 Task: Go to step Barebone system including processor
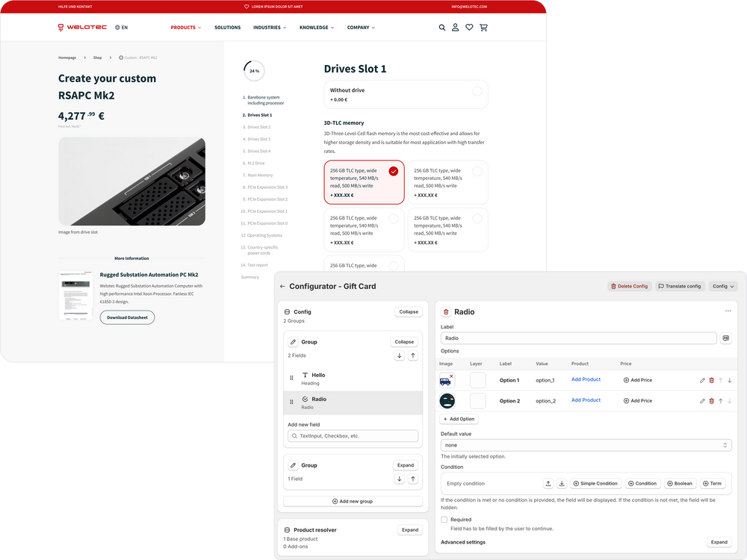click(263, 100)
